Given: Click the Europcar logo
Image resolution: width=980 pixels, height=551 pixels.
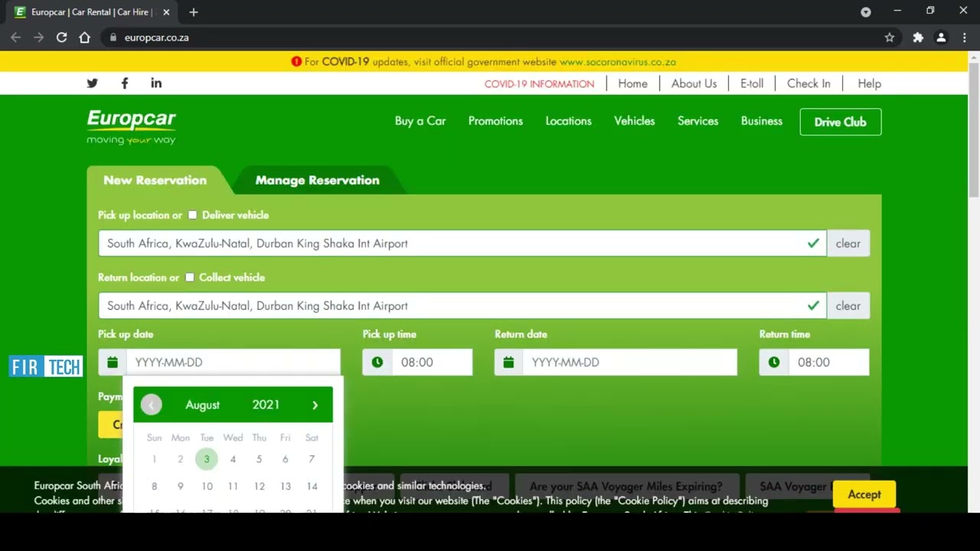Looking at the screenshot, I should pos(132,127).
